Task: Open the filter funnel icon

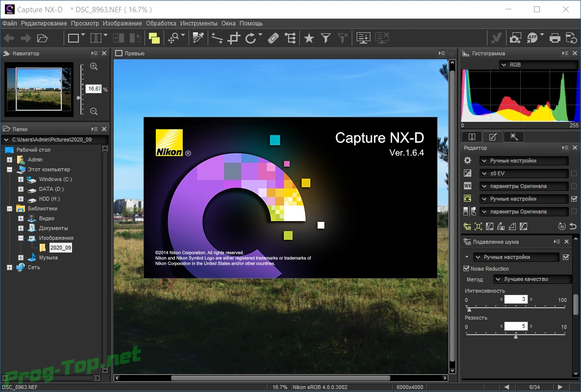Action: pyautogui.click(x=326, y=38)
